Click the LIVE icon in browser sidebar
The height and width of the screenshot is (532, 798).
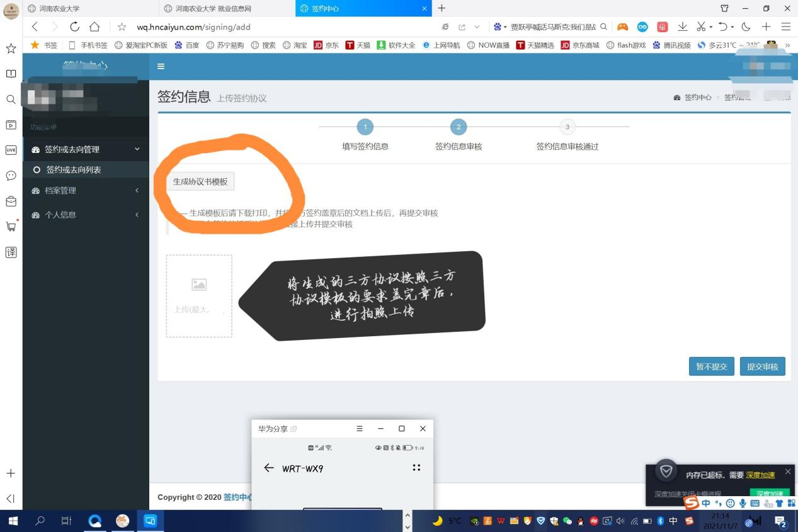pos(11,150)
